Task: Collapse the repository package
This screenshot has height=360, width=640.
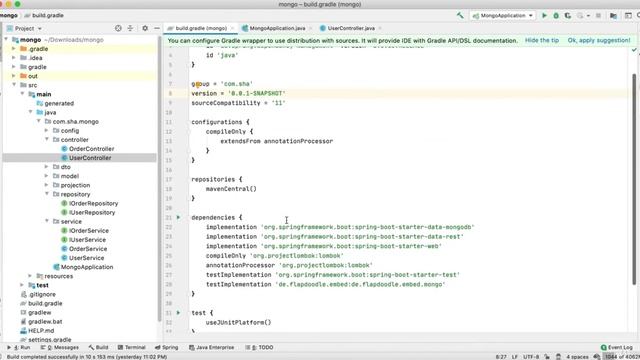Action: [47, 194]
